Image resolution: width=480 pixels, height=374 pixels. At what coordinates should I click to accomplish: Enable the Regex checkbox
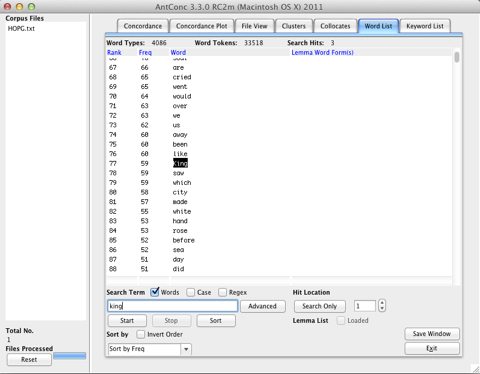point(222,292)
